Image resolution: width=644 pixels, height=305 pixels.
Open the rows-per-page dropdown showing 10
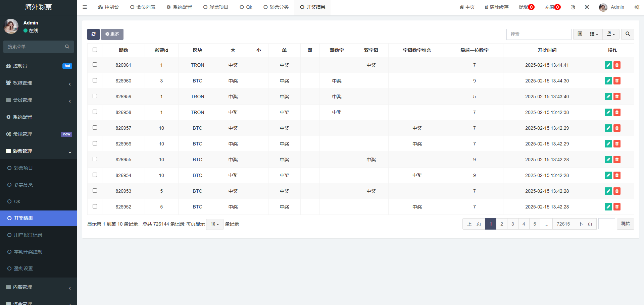click(x=214, y=224)
